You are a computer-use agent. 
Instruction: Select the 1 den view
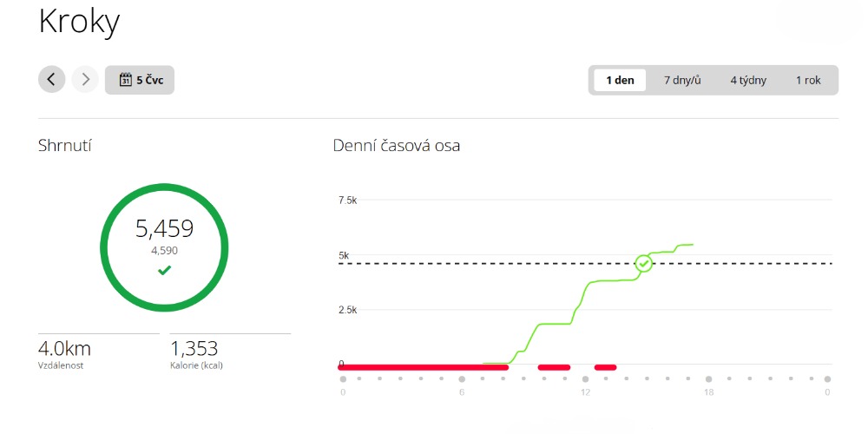point(620,80)
